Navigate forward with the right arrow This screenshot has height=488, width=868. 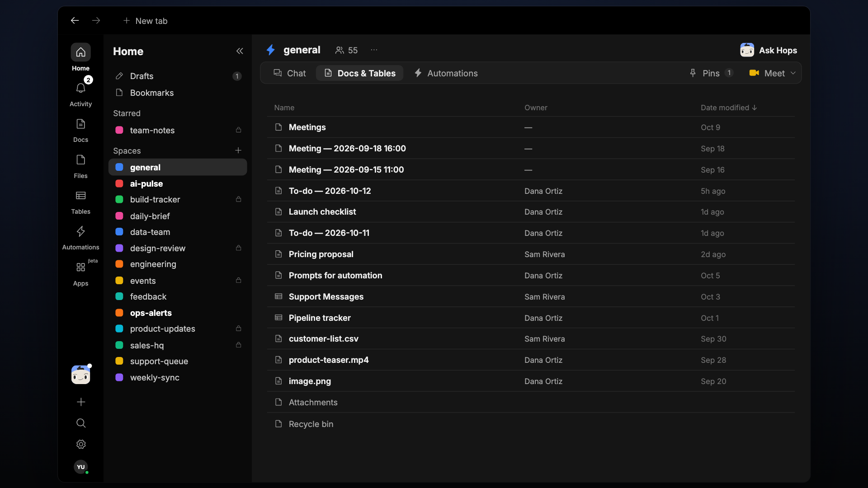96,20
